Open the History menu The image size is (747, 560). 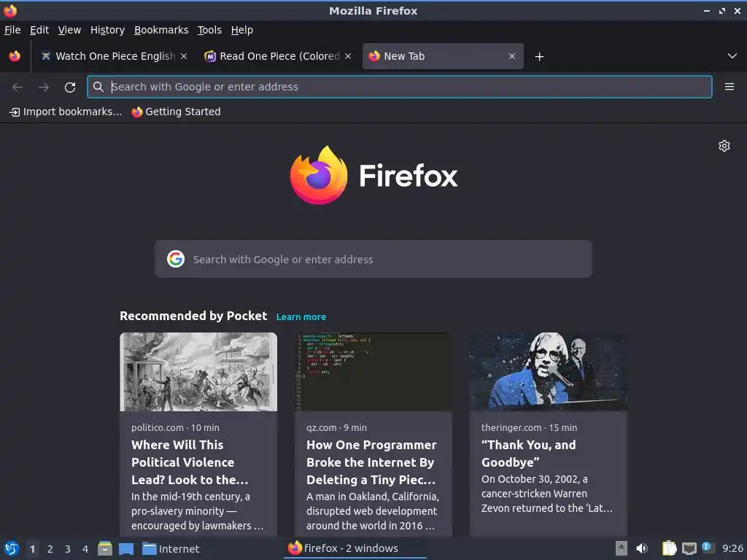pyautogui.click(x=107, y=30)
